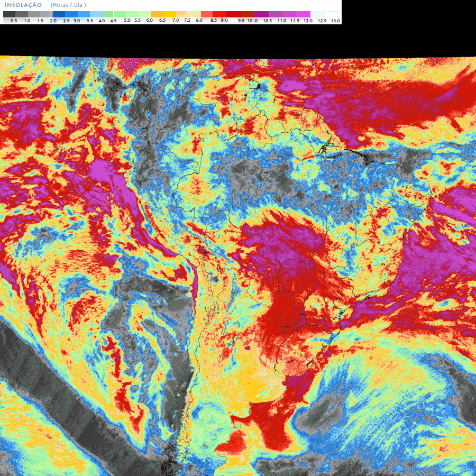Viewport: 476px width, 476px height.
Task: Click the pale blue 12.5 legend swatch
Action: tap(318, 14)
